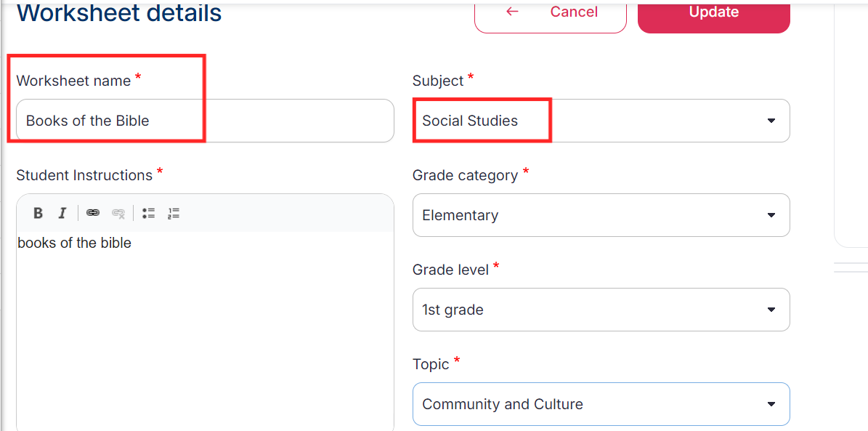Click the Worksheet details heading

coord(119,12)
